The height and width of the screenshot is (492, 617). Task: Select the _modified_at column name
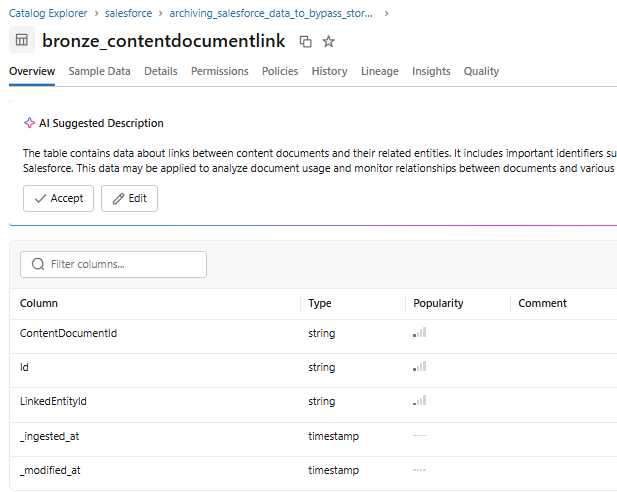(x=50, y=470)
